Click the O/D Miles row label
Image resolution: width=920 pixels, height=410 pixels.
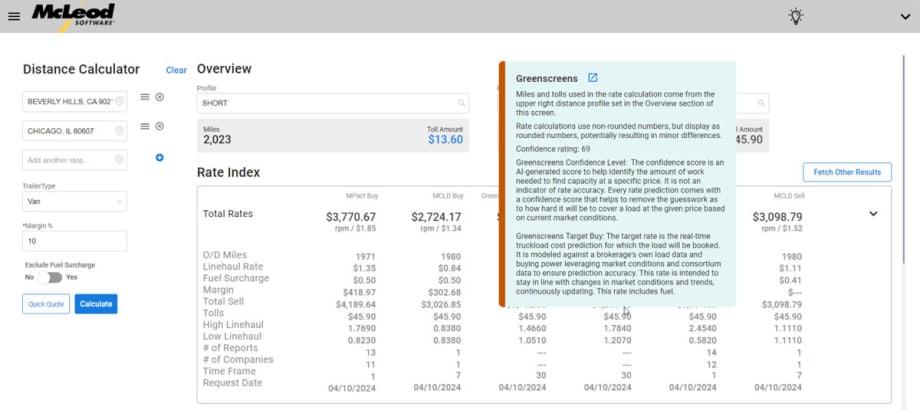(225, 255)
